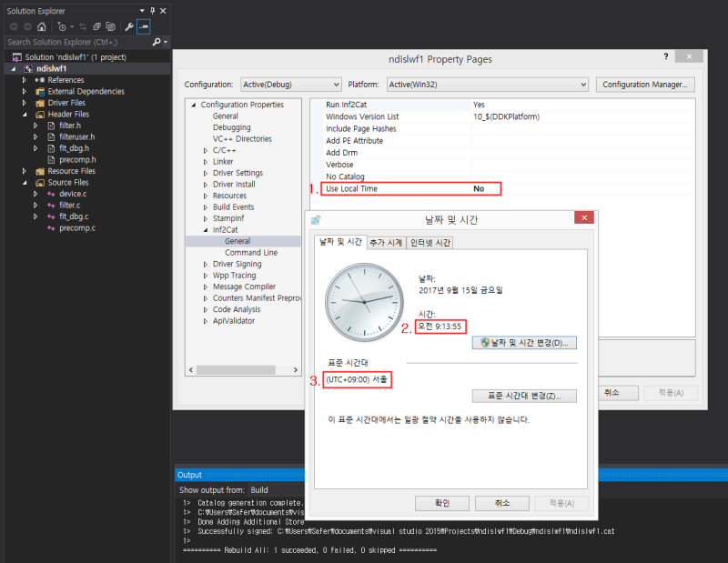Select Debugging in property tree
The height and width of the screenshot is (563, 728).
(x=232, y=127)
